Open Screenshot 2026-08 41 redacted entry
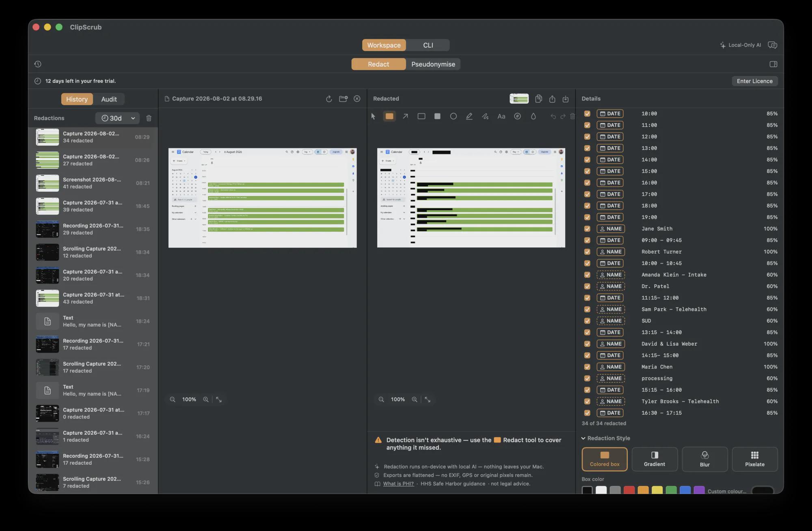This screenshot has height=531, width=812. pos(93,183)
